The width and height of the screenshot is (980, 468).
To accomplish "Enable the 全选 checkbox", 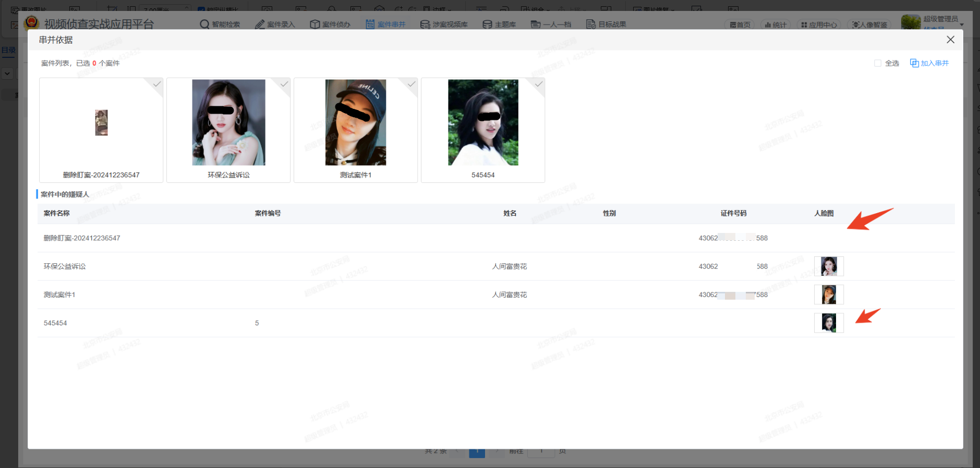I will pyautogui.click(x=878, y=63).
